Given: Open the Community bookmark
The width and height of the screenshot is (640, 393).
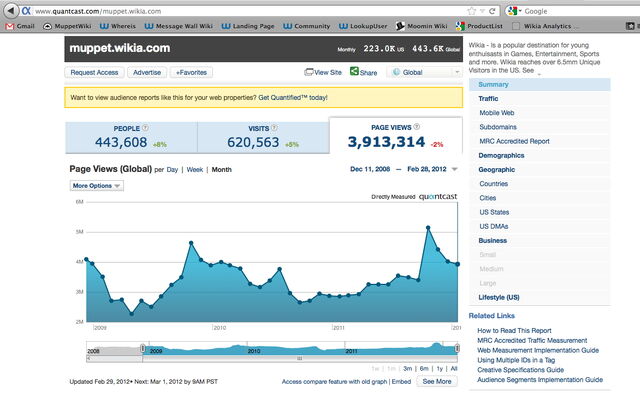Looking at the screenshot, I should 307,26.
